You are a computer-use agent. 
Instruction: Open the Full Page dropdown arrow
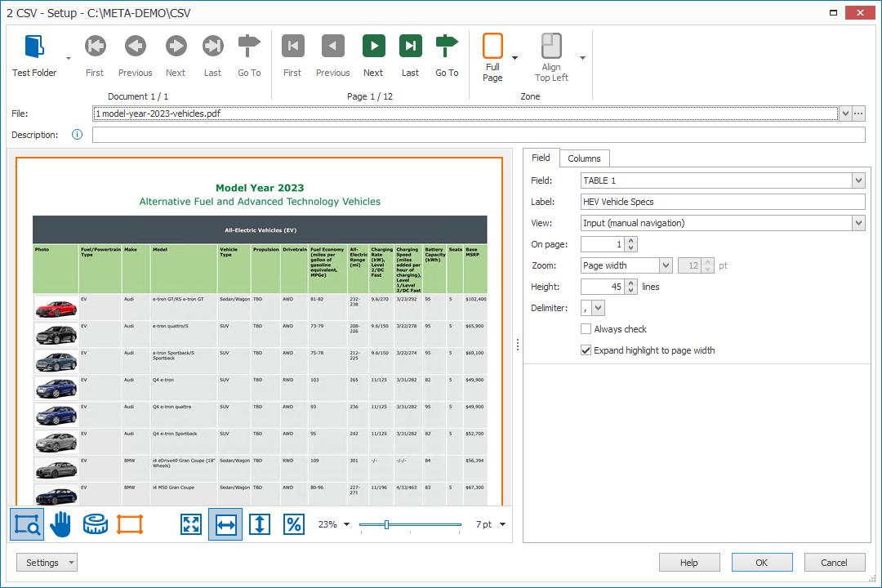coord(514,58)
